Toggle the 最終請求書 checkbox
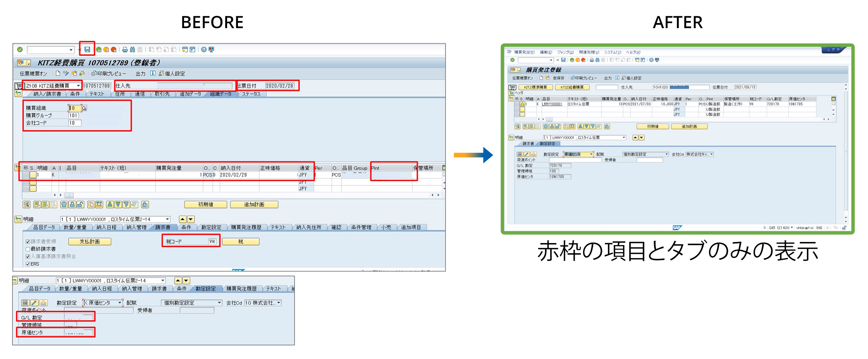868x359 pixels. [28, 249]
